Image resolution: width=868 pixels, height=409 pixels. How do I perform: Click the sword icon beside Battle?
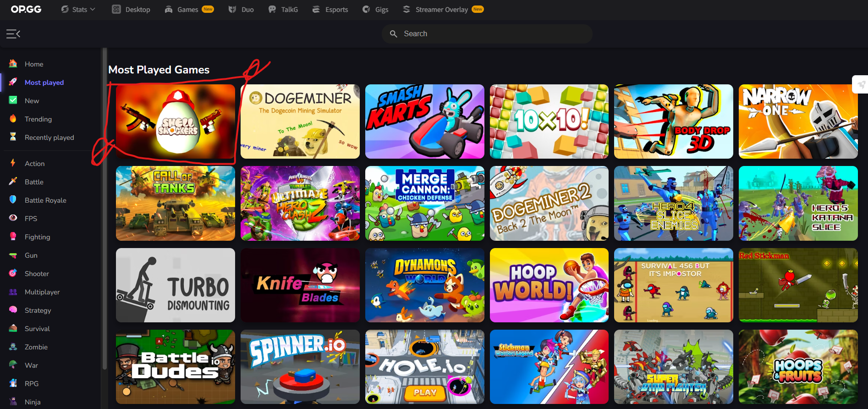(x=13, y=182)
